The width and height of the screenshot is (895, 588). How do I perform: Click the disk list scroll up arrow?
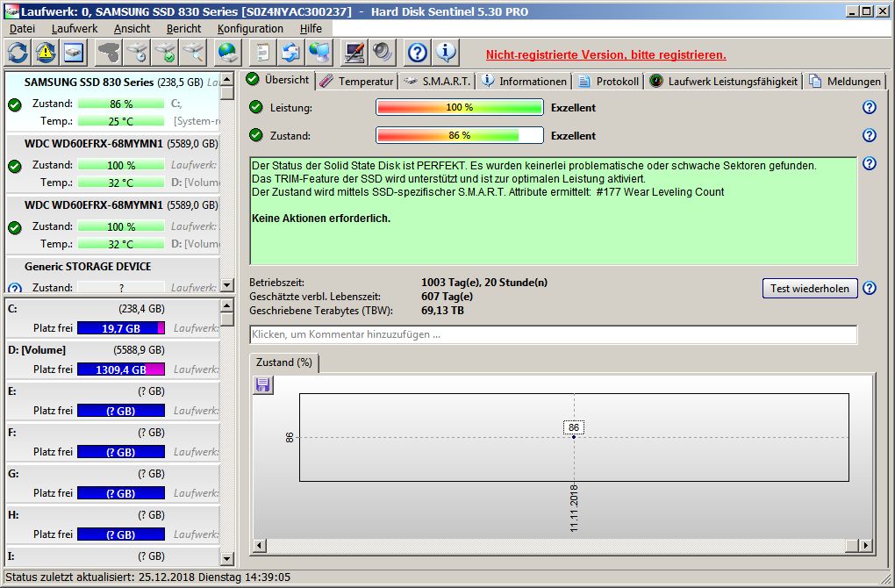click(226, 79)
